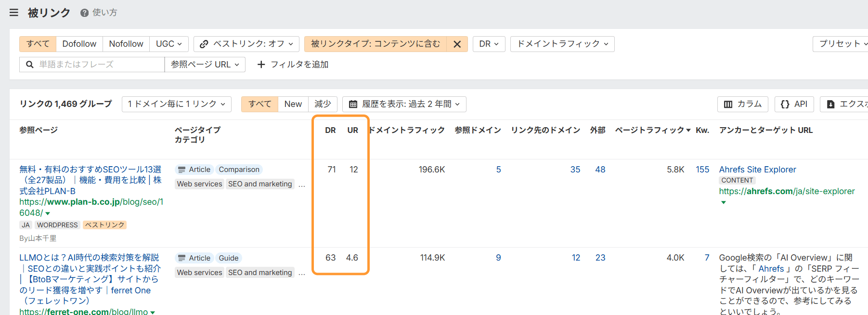Viewport: 868px width, 315px height.
Task: Click the 使い方 help question icon
Action: pos(84,13)
